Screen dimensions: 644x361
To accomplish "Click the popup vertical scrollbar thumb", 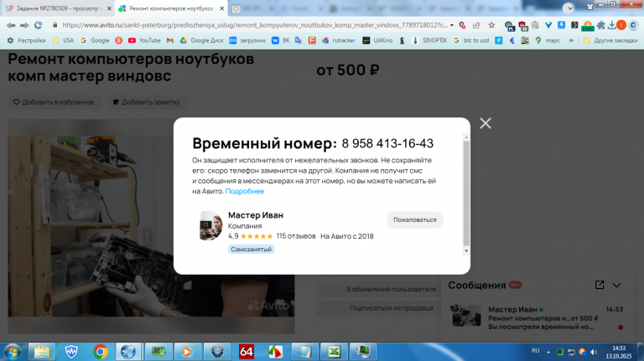I will [x=466, y=193].
